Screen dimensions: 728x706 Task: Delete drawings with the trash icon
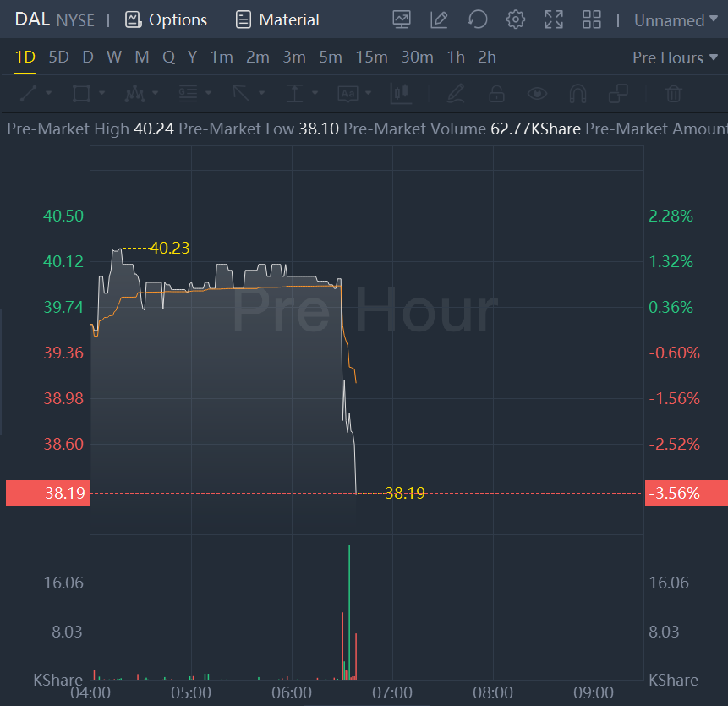click(673, 93)
